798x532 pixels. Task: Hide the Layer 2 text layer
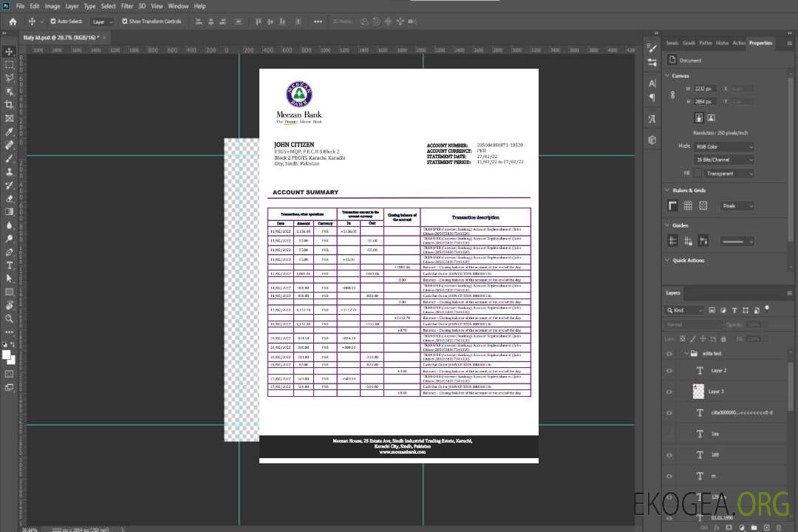tap(669, 370)
